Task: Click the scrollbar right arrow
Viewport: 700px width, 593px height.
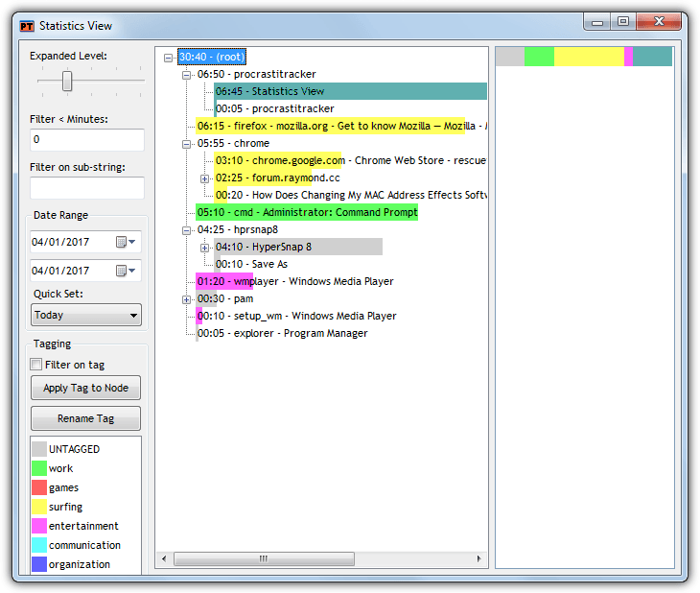Action: click(x=479, y=558)
